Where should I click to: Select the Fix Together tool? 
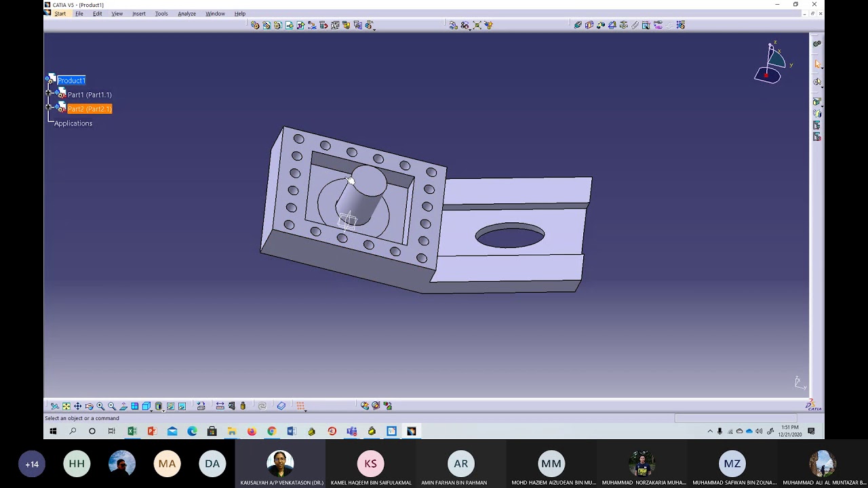pyautogui.click(x=635, y=25)
